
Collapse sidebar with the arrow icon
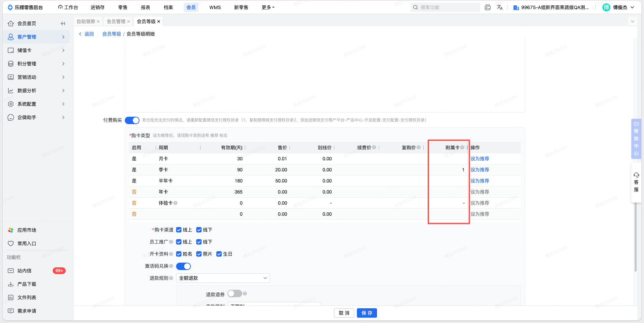[63, 23]
